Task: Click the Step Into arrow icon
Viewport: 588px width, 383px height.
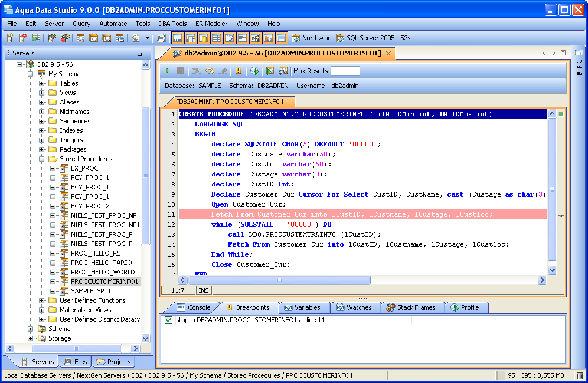Action: 196,71
